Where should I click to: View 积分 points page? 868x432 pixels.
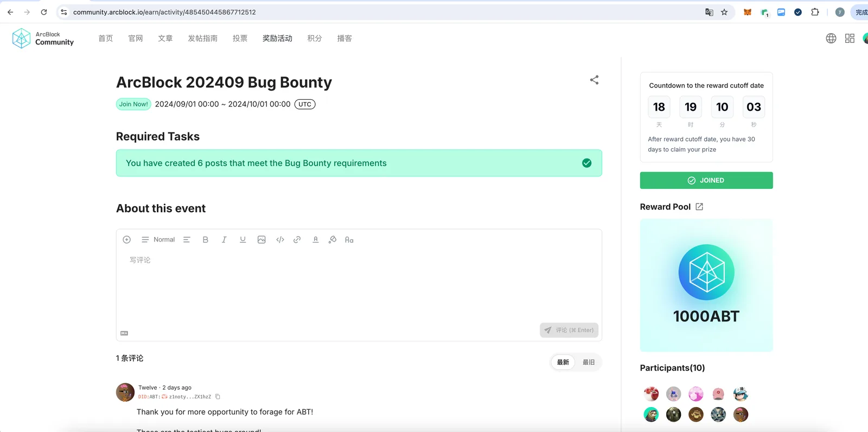[x=315, y=39]
